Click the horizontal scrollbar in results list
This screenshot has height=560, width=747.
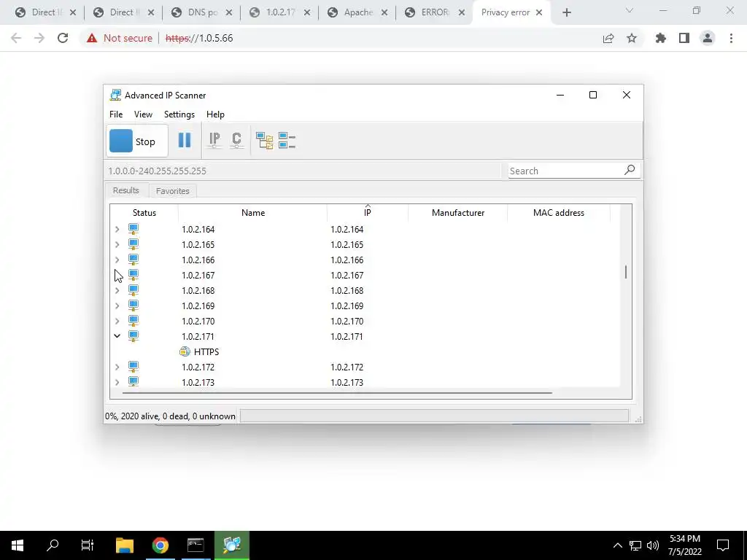coord(337,393)
